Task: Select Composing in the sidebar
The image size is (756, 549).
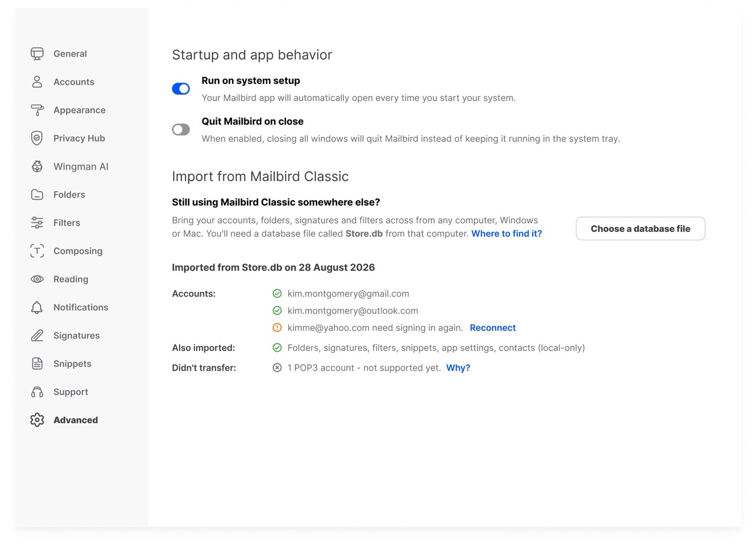Action: (x=78, y=251)
